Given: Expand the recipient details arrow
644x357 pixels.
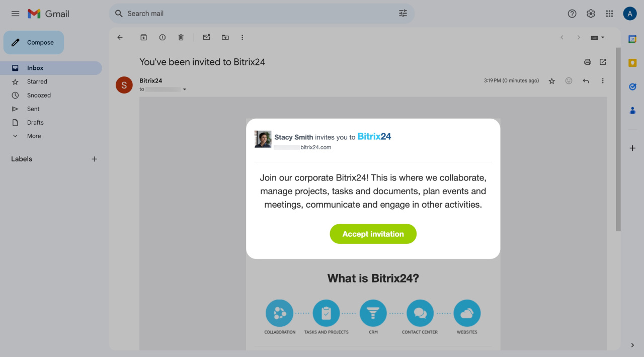Looking at the screenshot, I should point(185,90).
